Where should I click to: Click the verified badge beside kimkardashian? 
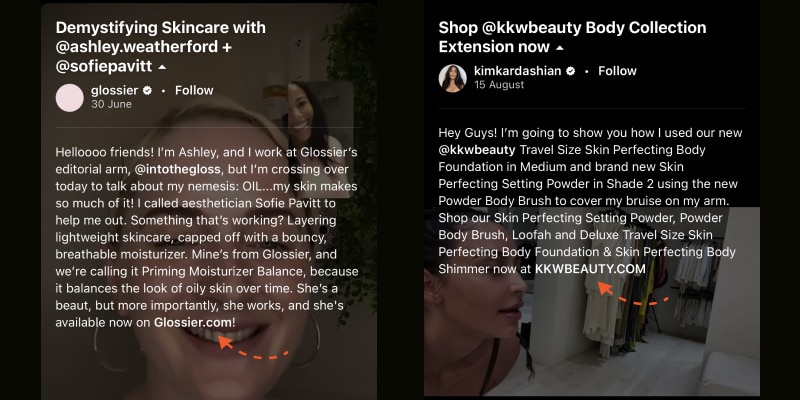(571, 71)
